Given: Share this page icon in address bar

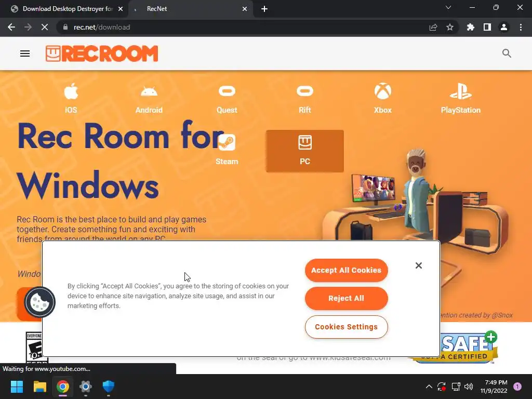Looking at the screenshot, I should coord(433,27).
